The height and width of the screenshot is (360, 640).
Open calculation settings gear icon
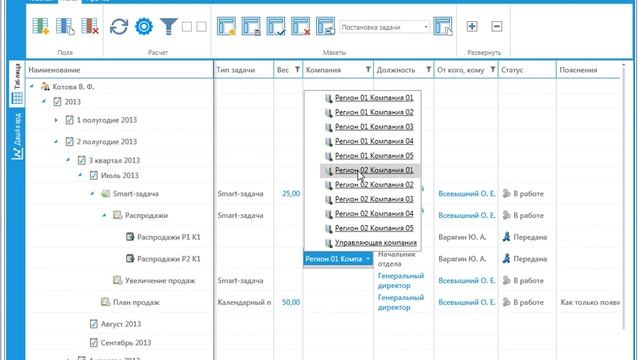pyautogui.click(x=144, y=27)
